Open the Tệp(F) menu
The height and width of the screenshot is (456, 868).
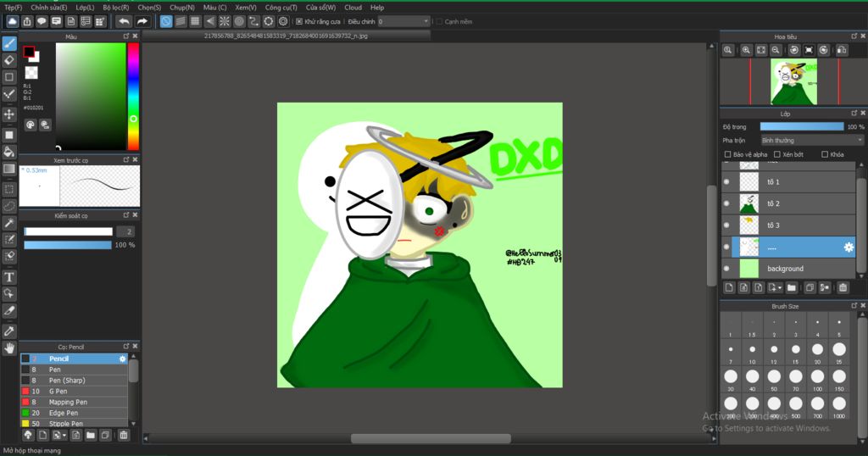(14, 8)
